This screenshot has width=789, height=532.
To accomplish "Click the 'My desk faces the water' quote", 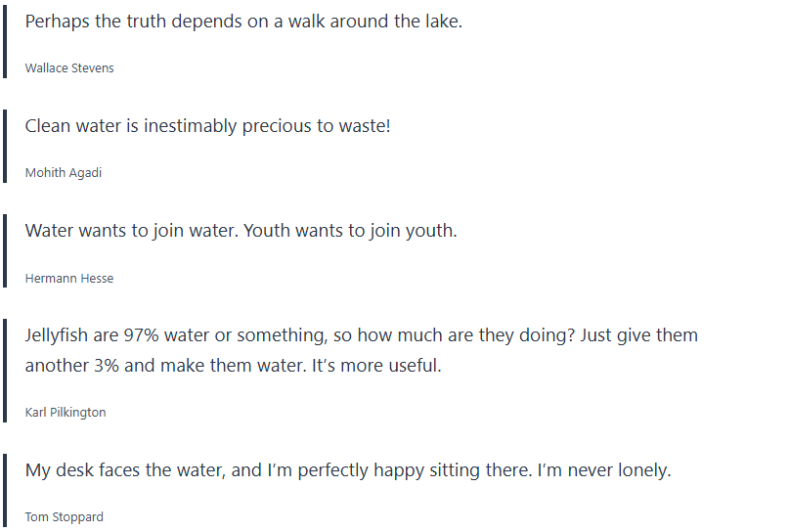I will (x=347, y=470).
